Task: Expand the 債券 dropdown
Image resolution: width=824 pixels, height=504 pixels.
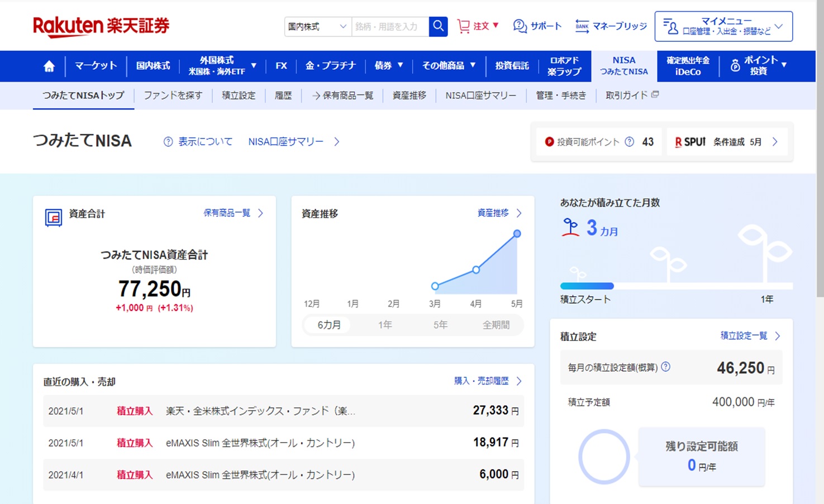Action: [x=389, y=66]
